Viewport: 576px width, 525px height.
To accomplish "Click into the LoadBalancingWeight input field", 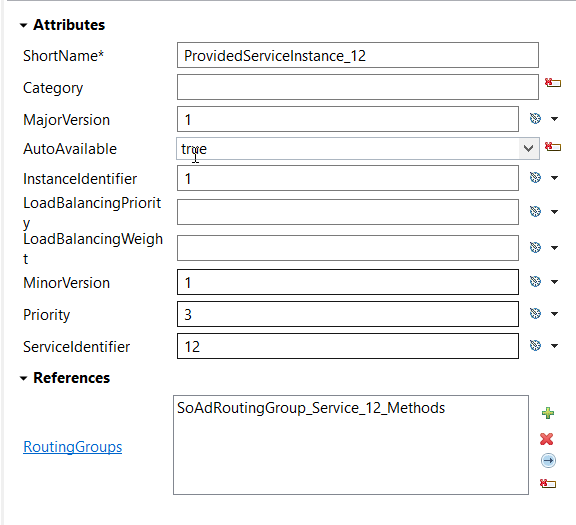I will pyautogui.click(x=348, y=248).
